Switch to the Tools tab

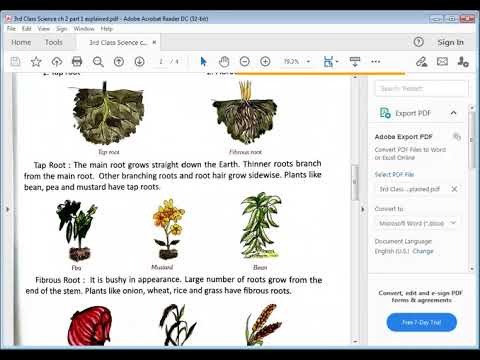[54, 42]
